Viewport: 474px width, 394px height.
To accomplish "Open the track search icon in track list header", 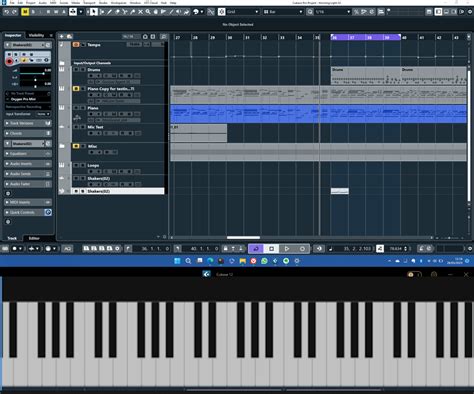I will (163, 36).
